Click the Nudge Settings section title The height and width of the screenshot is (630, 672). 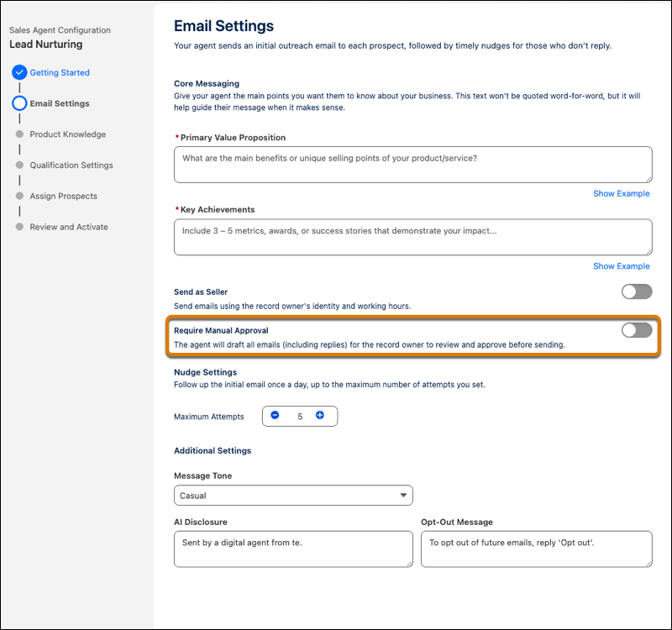[x=205, y=372]
